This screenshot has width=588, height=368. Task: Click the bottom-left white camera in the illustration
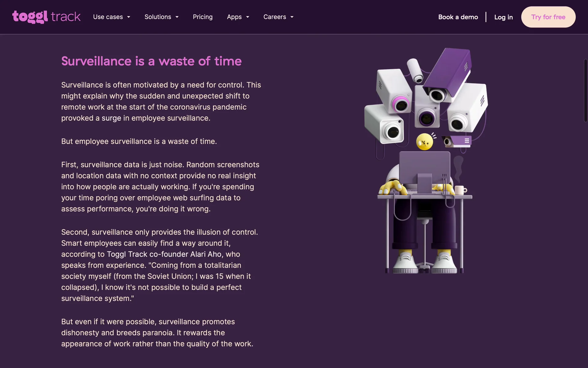point(384,124)
